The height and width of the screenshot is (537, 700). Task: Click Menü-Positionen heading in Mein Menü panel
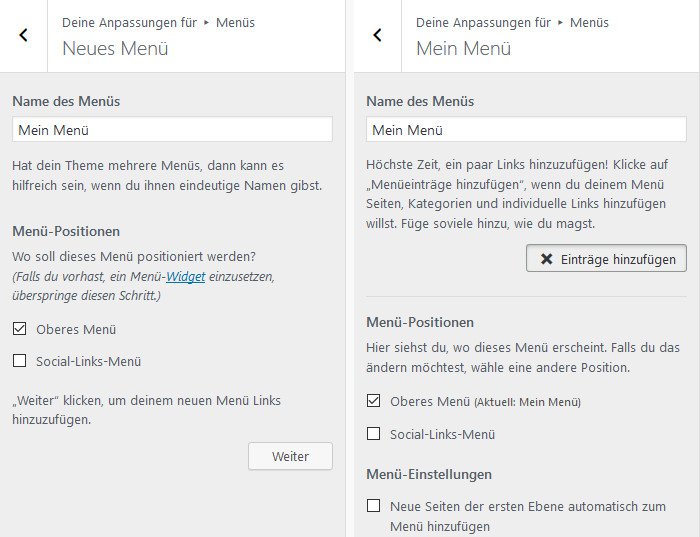click(420, 322)
